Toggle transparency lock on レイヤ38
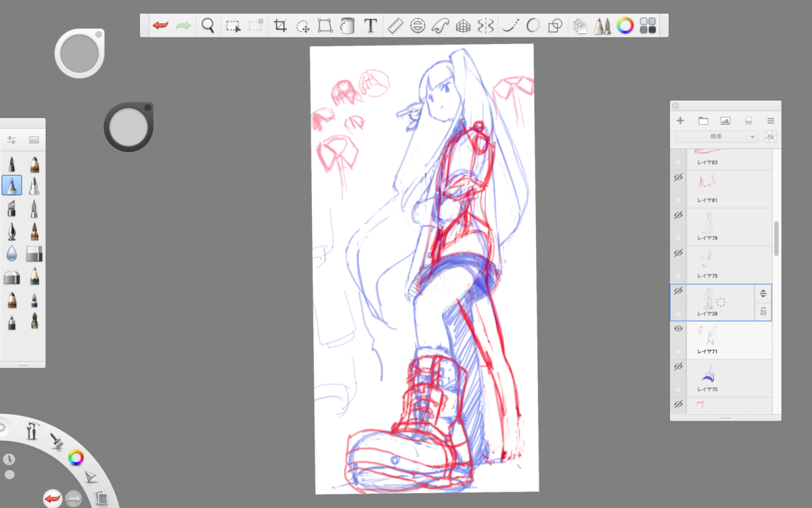The height and width of the screenshot is (508, 812). point(763,311)
